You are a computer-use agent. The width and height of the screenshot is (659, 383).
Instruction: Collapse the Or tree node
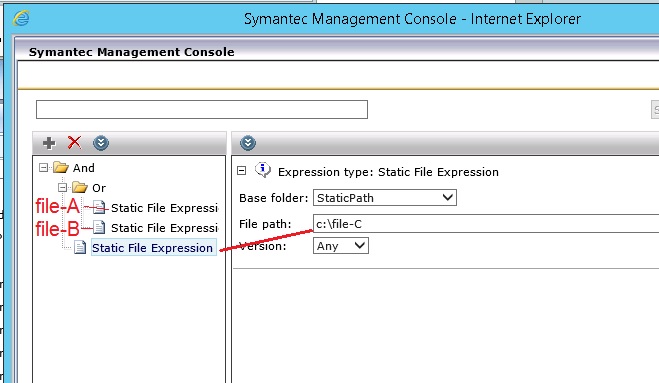click(x=62, y=188)
